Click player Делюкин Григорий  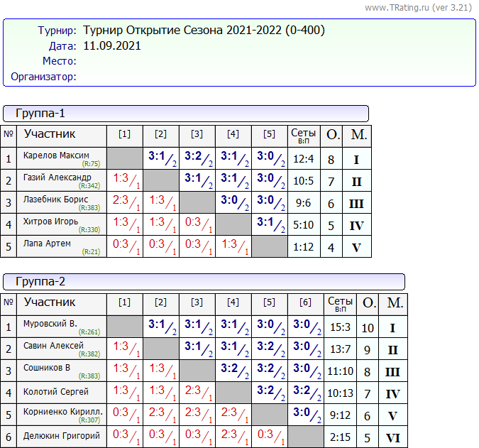coord(61,435)
